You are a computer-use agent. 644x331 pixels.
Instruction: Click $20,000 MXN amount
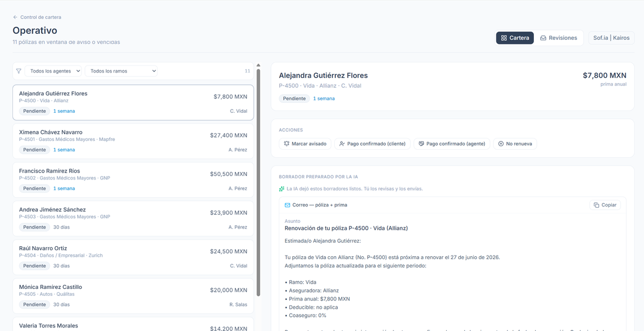click(x=228, y=290)
